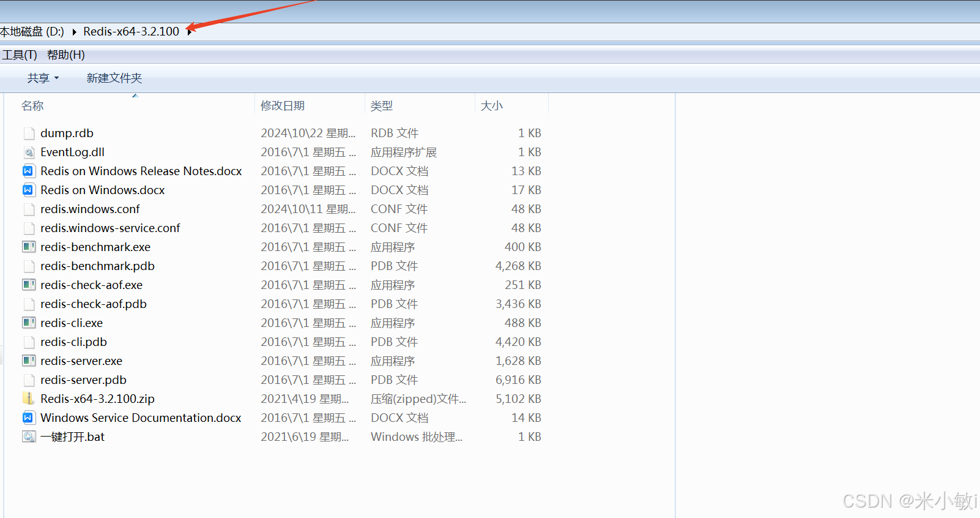The width and height of the screenshot is (980, 518).
Task: Open the 帮助(H) menu
Action: [x=66, y=55]
